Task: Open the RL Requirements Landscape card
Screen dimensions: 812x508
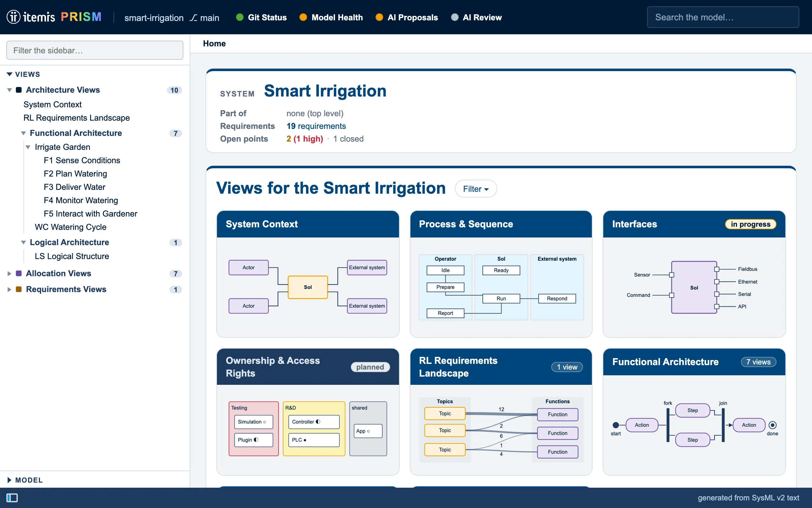Action: point(501,411)
